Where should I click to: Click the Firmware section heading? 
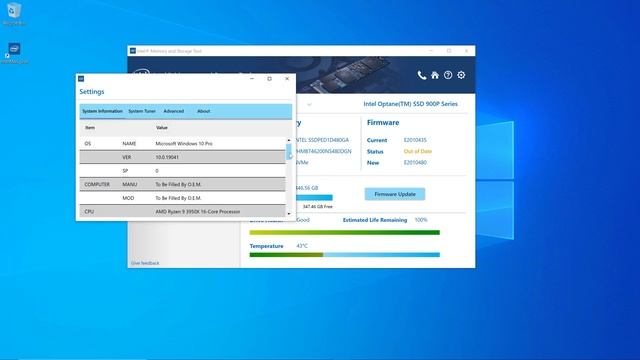tap(383, 123)
